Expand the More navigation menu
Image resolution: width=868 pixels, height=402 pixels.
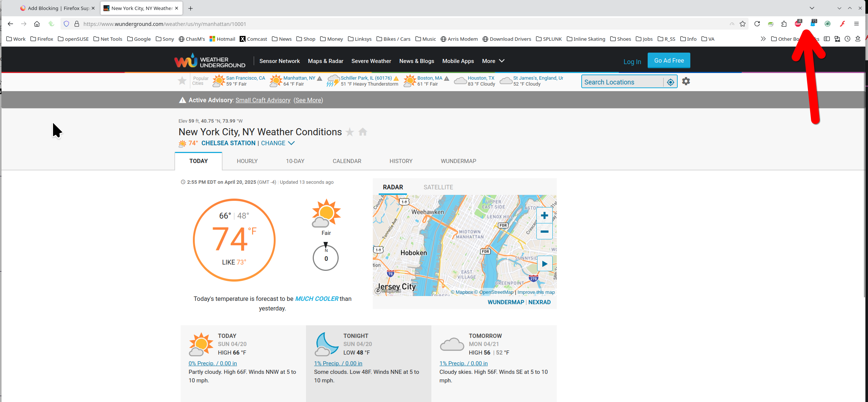[x=493, y=61]
